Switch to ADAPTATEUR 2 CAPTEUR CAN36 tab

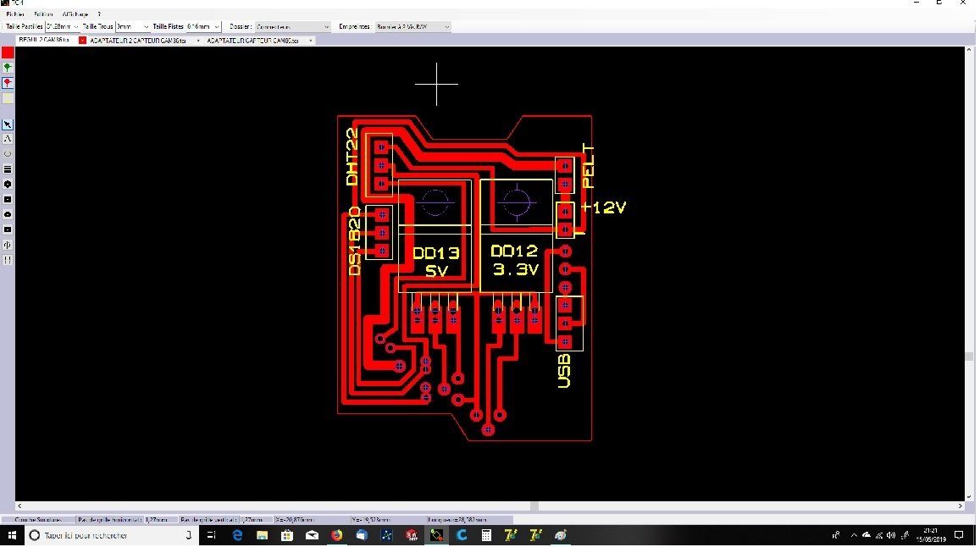pos(137,41)
